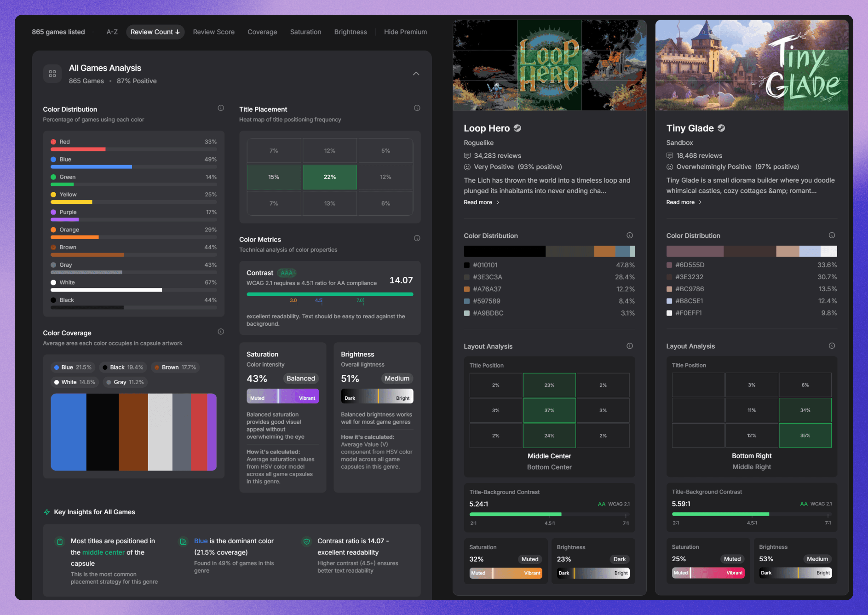Toggle the Blue chip in Color Coverage legend

[72, 367]
